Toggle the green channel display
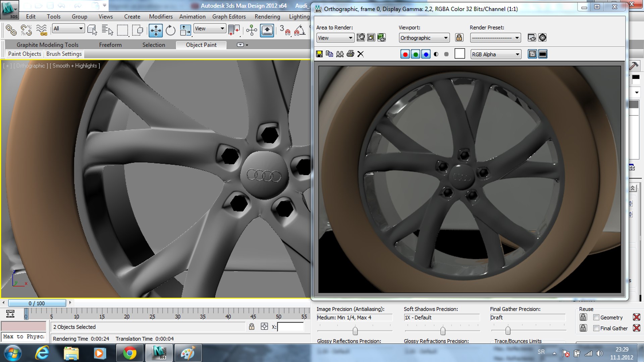Image resolution: width=644 pixels, height=362 pixels. pyautogui.click(x=416, y=54)
